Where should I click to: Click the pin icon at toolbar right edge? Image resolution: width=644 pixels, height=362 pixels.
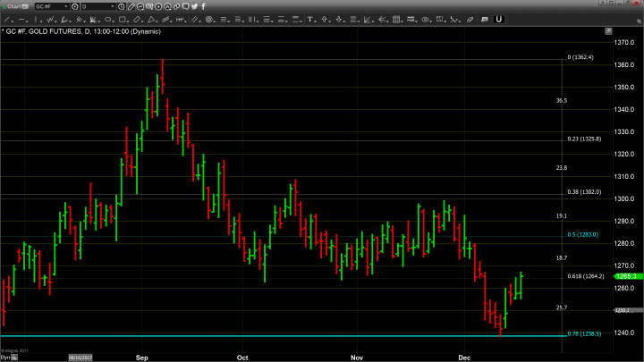(x=639, y=21)
